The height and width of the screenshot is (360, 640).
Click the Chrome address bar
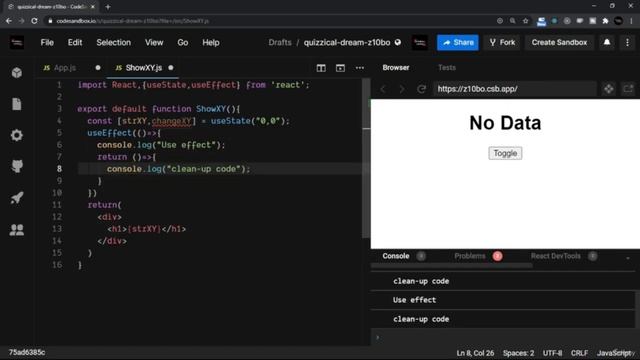pyautogui.click(x=269, y=21)
